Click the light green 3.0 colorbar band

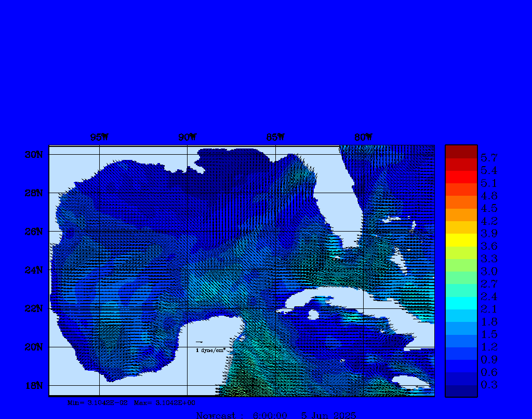(x=461, y=265)
